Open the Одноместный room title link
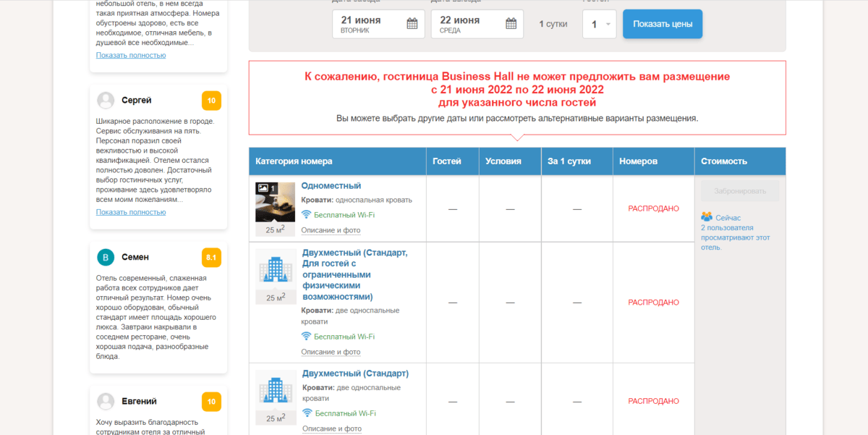 [x=331, y=186]
